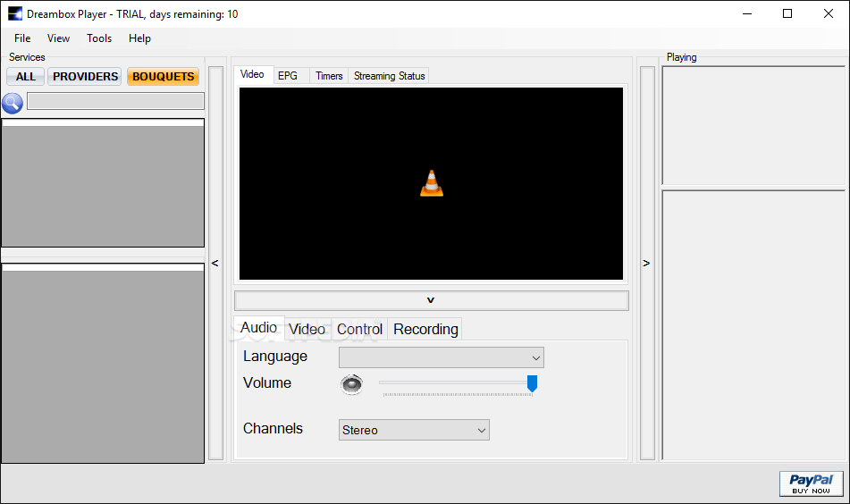Open the Recording settings tab
850x504 pixels.
coord(425,330)
